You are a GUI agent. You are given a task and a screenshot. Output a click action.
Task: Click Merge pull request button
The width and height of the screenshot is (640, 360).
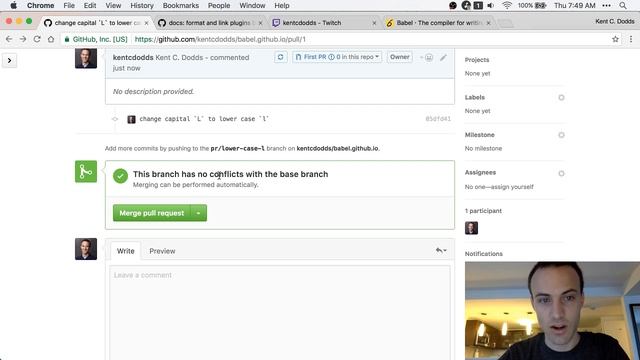tap(151, 213)
